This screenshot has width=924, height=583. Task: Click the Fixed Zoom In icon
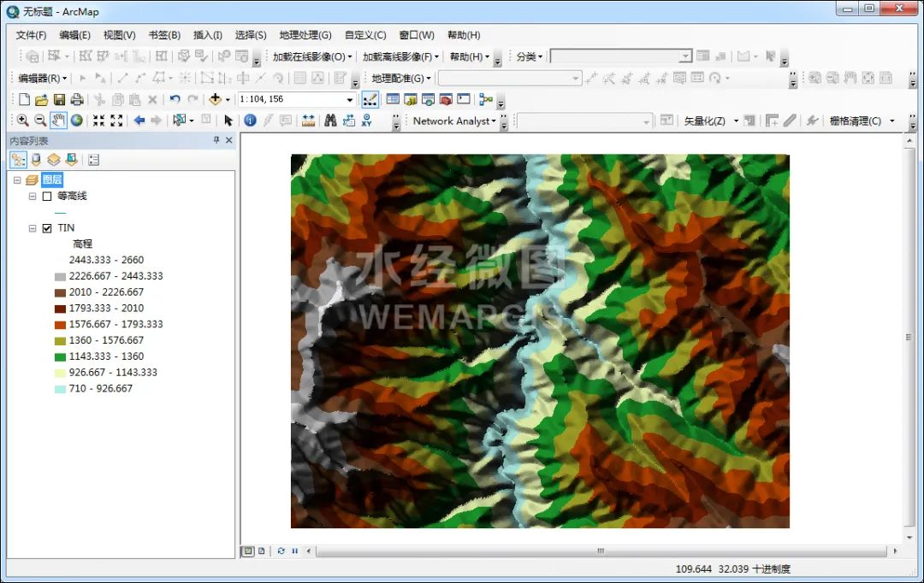tap(98, 121)
